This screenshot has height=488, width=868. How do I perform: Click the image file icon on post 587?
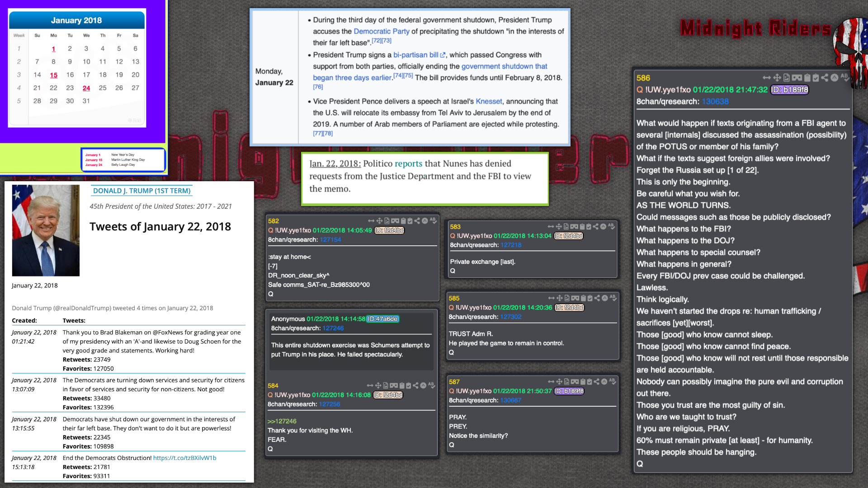[x=567, y=382]
